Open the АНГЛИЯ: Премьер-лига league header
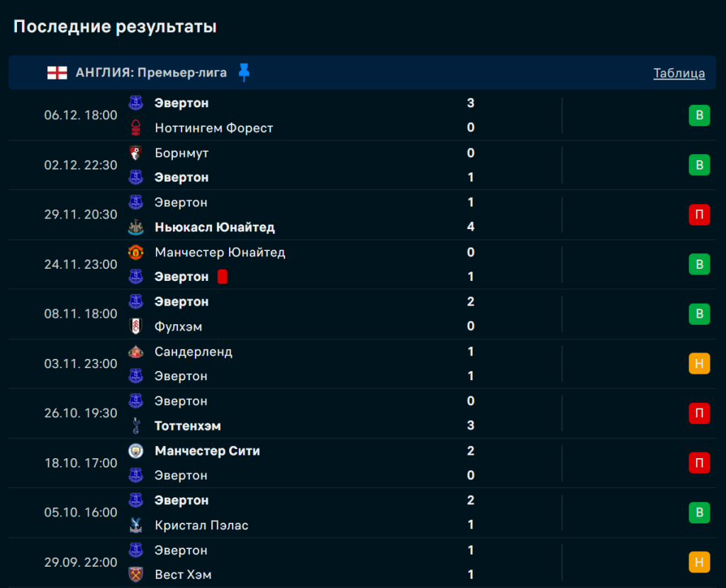The image size is (726, 588). click(x=151, y=72)
